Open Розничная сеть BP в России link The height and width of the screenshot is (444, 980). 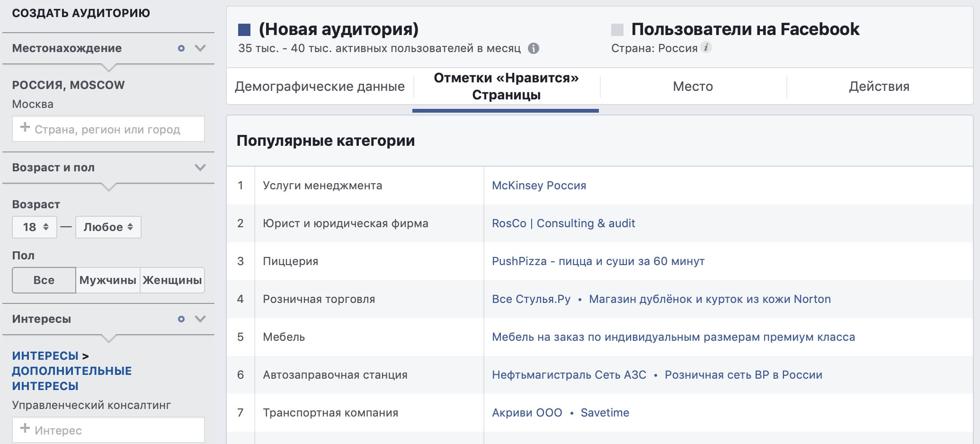click(x=743, y=375)
